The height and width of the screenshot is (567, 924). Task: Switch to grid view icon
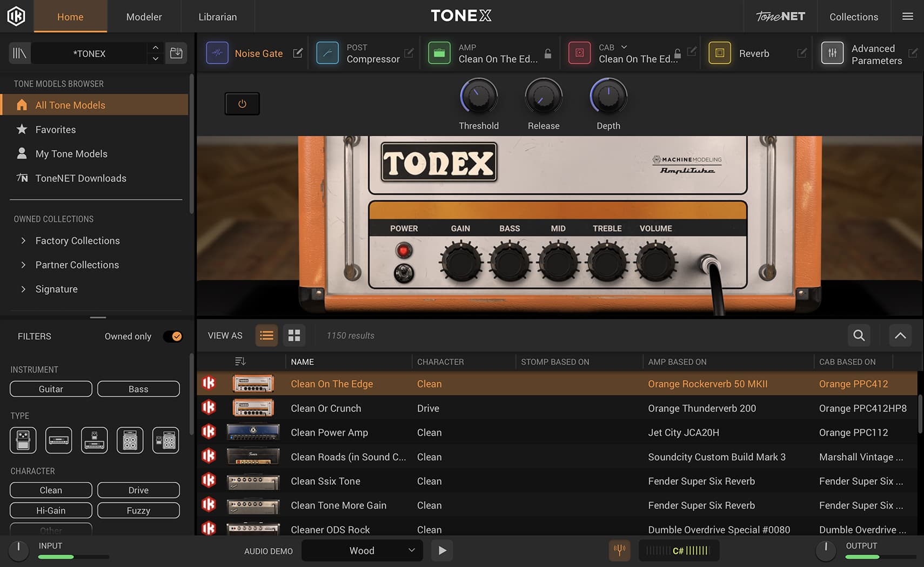pos(294,335)
